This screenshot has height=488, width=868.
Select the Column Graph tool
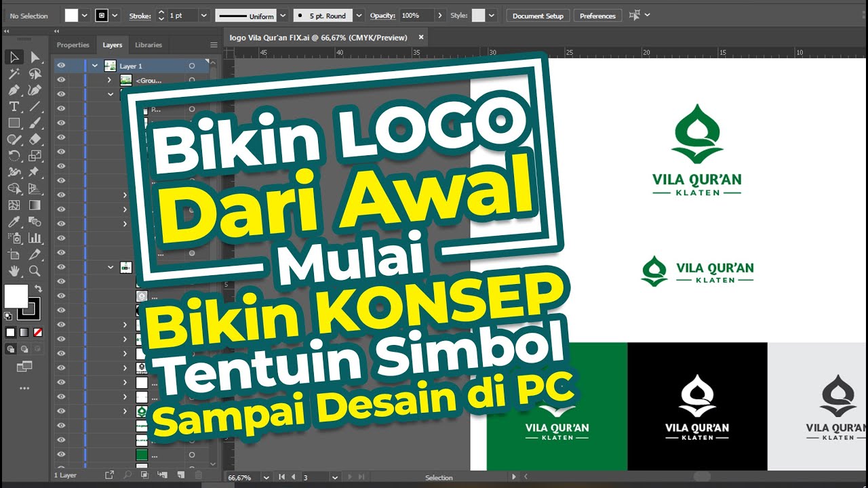(x=35, y=238)
